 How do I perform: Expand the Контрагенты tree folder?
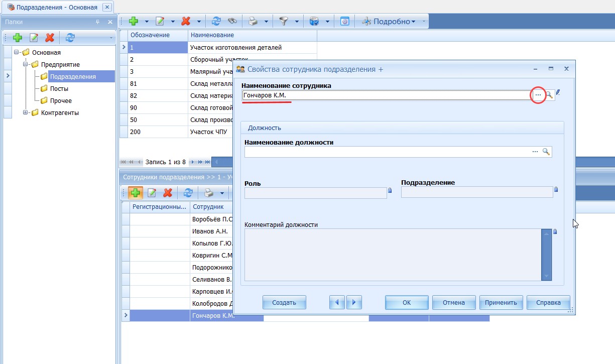click(26, 113)
